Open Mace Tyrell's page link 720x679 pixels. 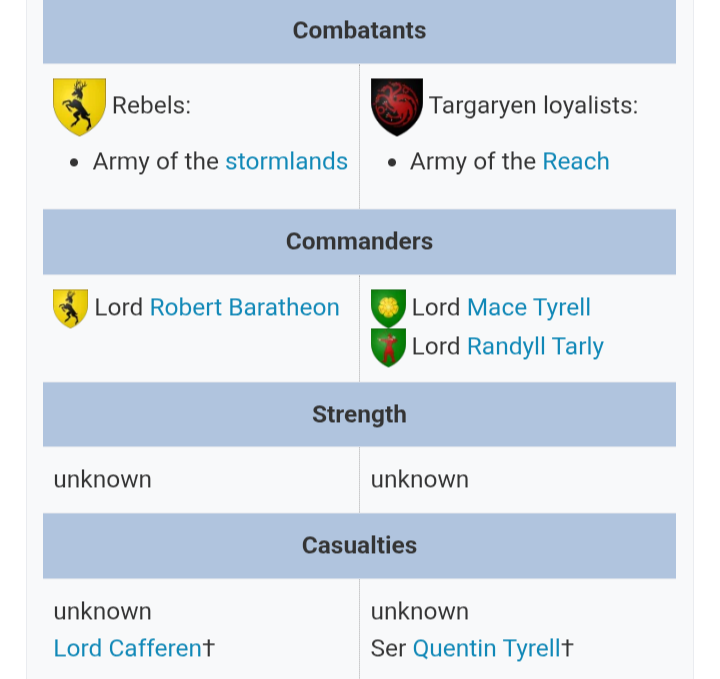[x=529, y=308]
